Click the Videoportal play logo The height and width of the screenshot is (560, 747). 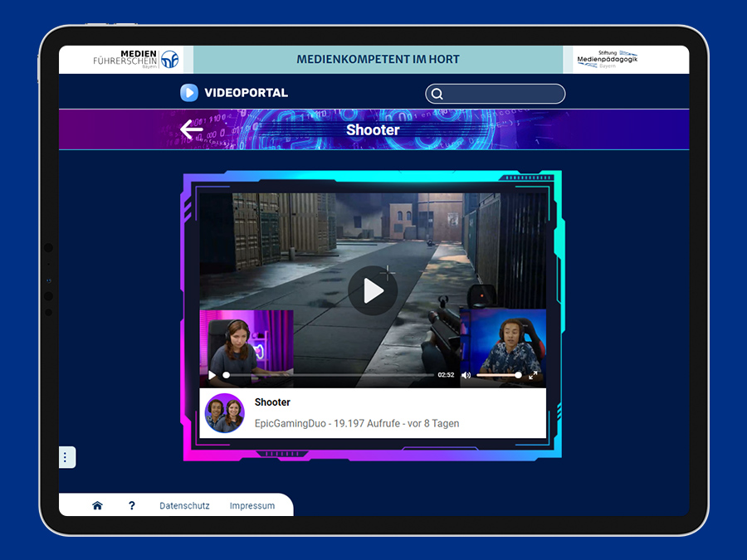coord(189,93)
